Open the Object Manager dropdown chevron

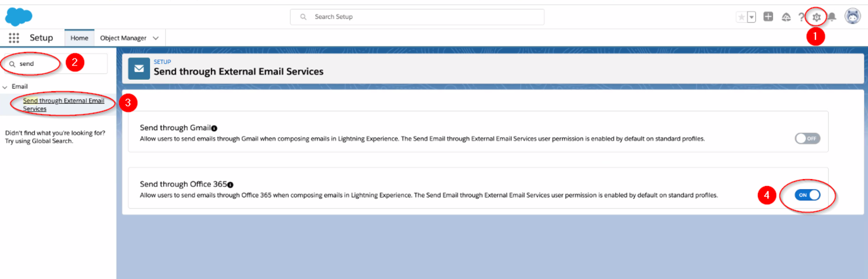coord(156,38)
